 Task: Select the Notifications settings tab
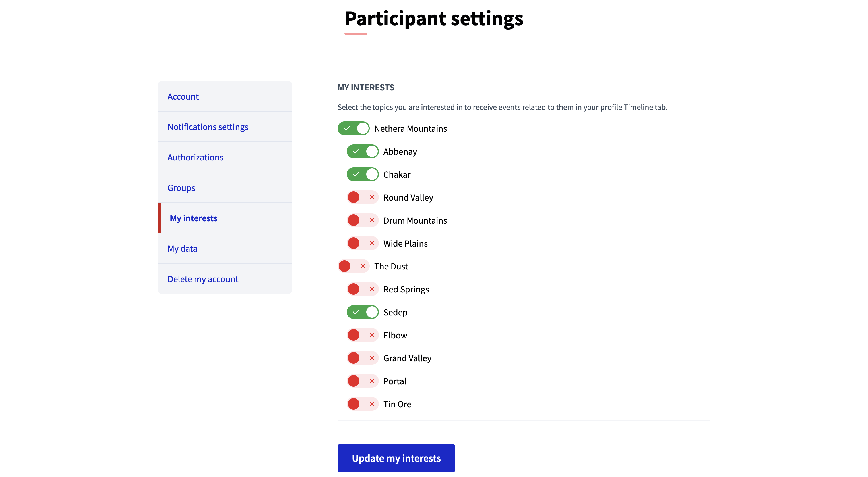(x=208, y=126)
